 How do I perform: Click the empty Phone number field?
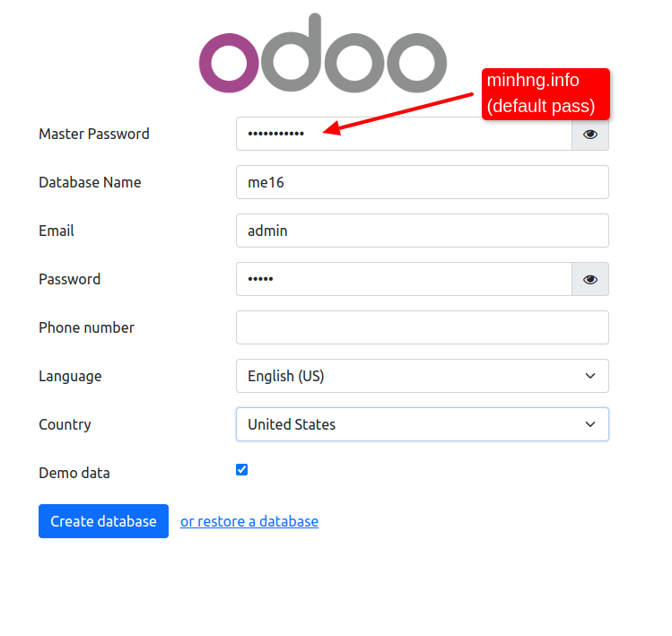pyautogui.click(x=423, y=327)
